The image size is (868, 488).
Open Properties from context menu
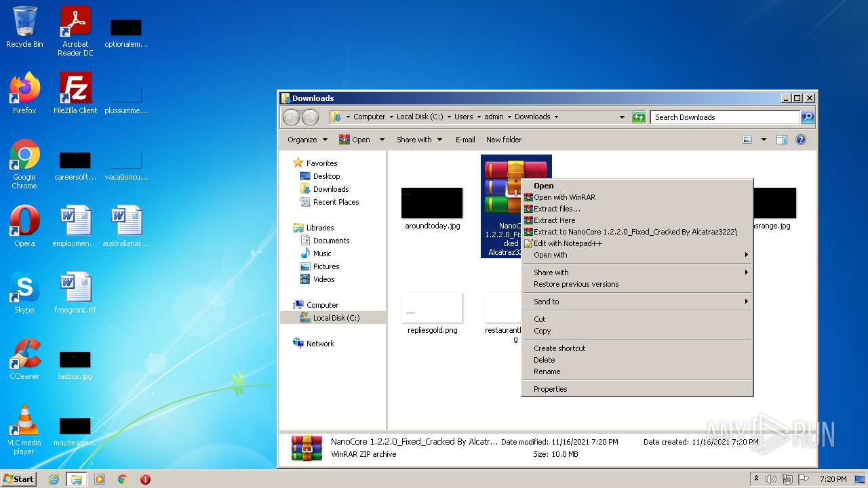pos(637,389)
